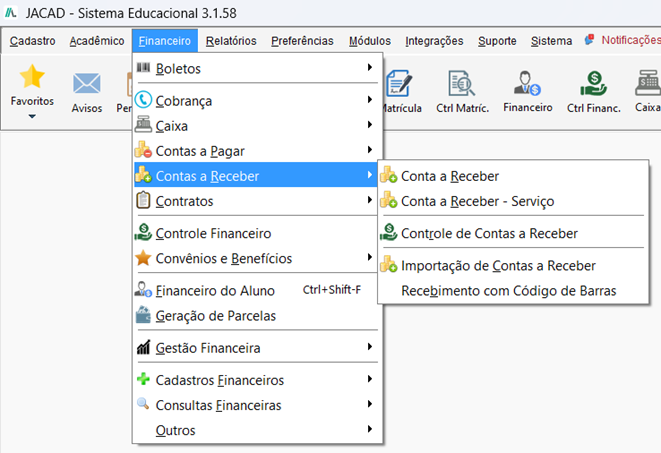The width and height of the screenshot is (661, 453).
Task: Click the Gestão Financeira chart icon
Action: [143, 347]
